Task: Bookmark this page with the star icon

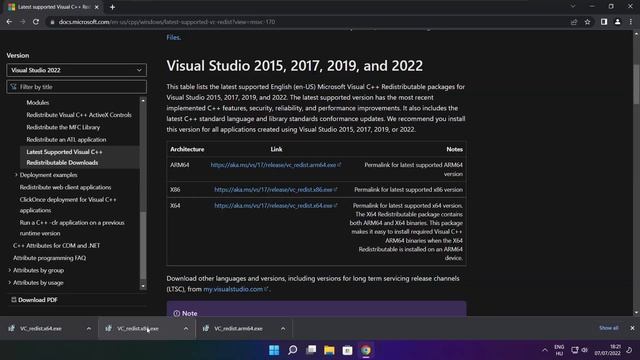Action: [x=587, y=22]
